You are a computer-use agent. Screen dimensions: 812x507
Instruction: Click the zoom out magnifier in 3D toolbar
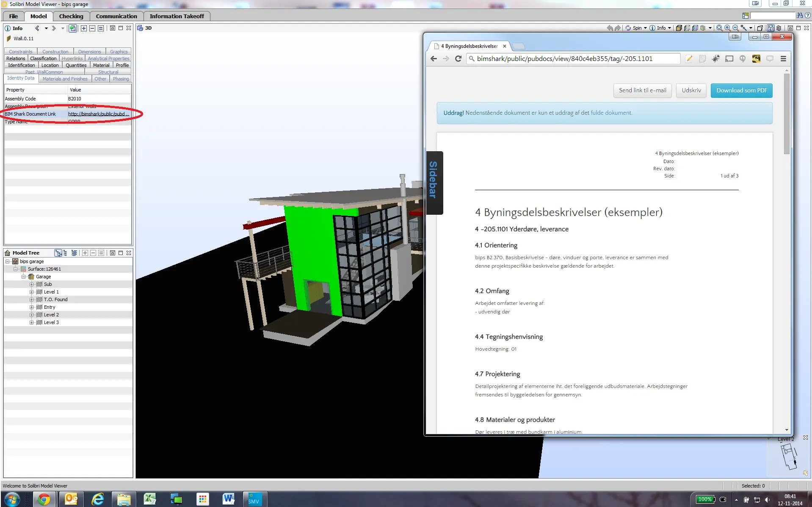tap(735, 28)
